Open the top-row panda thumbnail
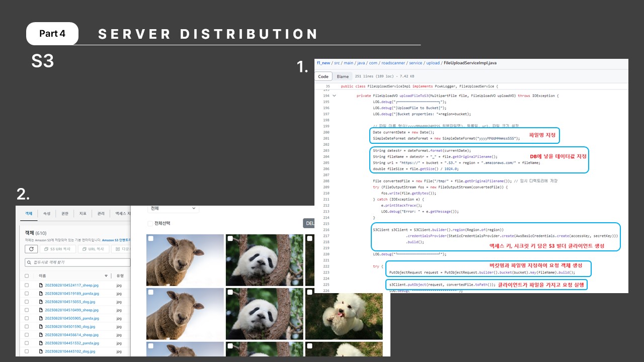The image size is (644, 362). coord(264,259)
